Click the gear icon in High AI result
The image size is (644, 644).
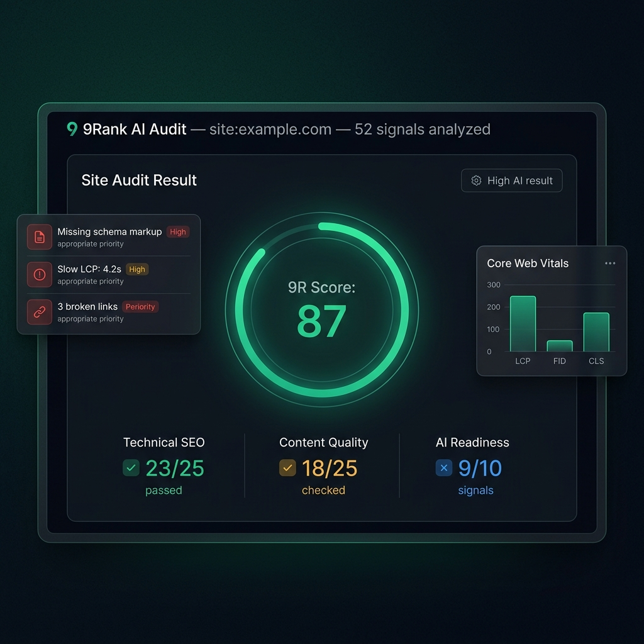coord(476,180)
